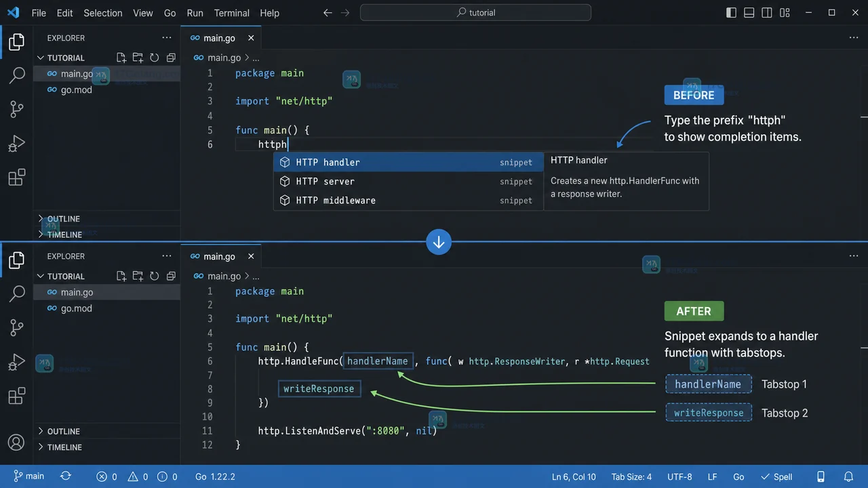Collapse folders in the upper TUTORIAL explorer

[171, 58]
